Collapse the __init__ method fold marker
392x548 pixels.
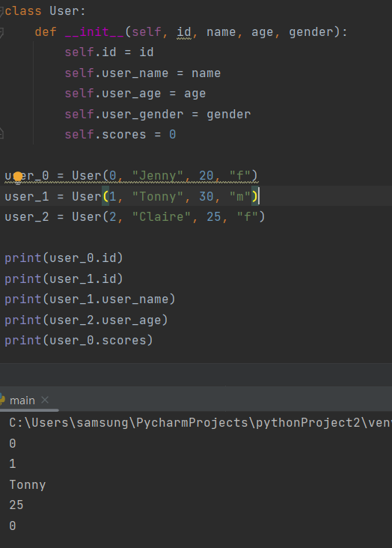[1, 33]
